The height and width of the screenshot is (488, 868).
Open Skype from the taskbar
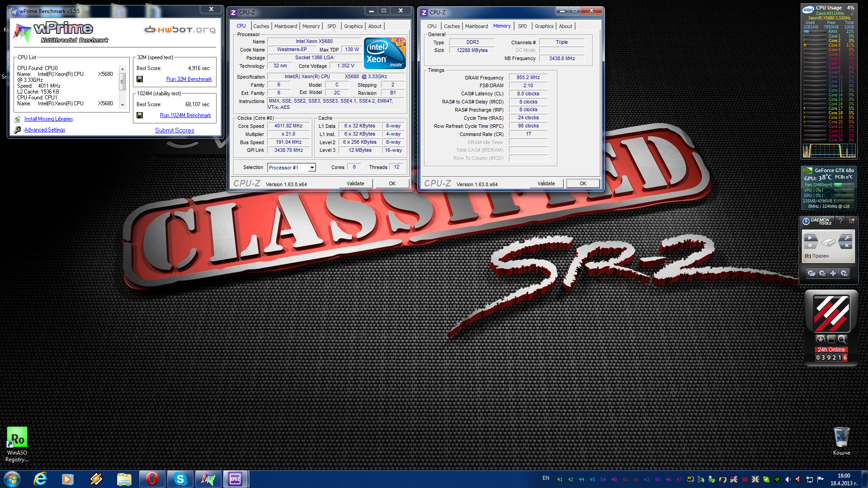(180, 479)
